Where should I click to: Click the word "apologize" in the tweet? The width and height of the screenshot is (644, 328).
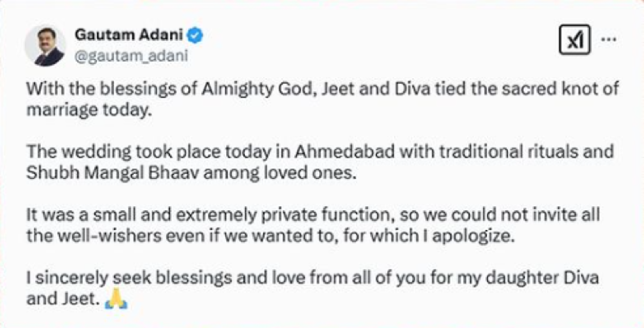473,235
